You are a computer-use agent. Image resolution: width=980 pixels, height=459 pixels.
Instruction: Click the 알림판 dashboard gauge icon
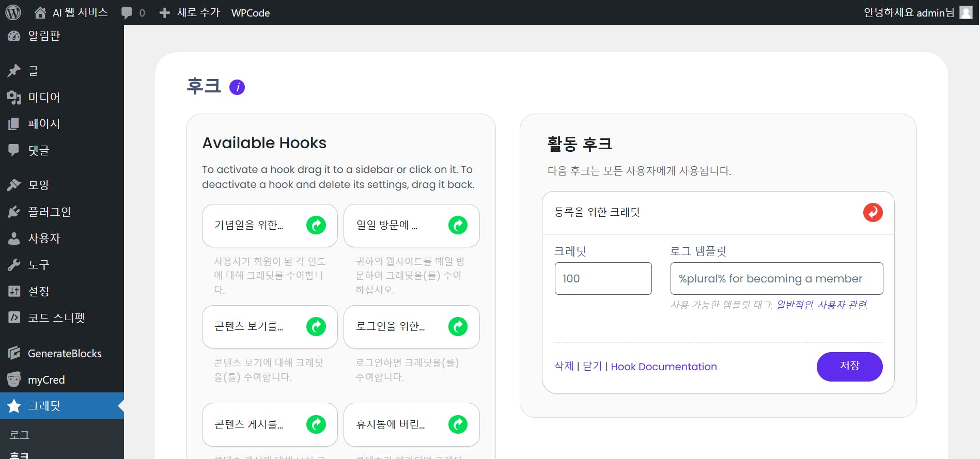click(14, 36)
